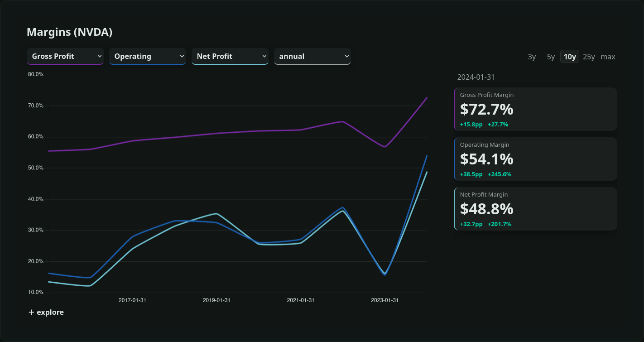
Task: Expand the Net Profit metric dropdown
Action: (230, 56)
